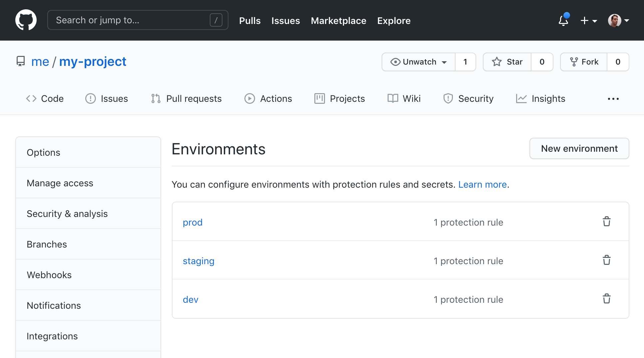Viewport: 644px width, 358px height.
Task: Delete the prod environment with trash icon
Action: pyautogui.click(x=606, y=221)
